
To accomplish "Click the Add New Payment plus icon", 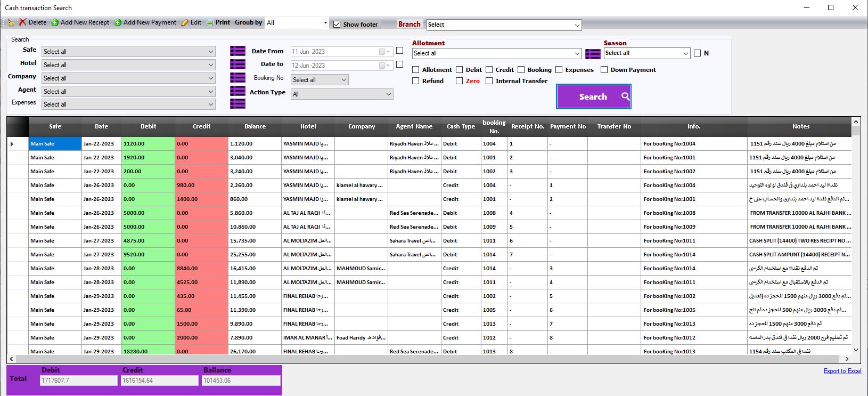I will coord(118,22).
